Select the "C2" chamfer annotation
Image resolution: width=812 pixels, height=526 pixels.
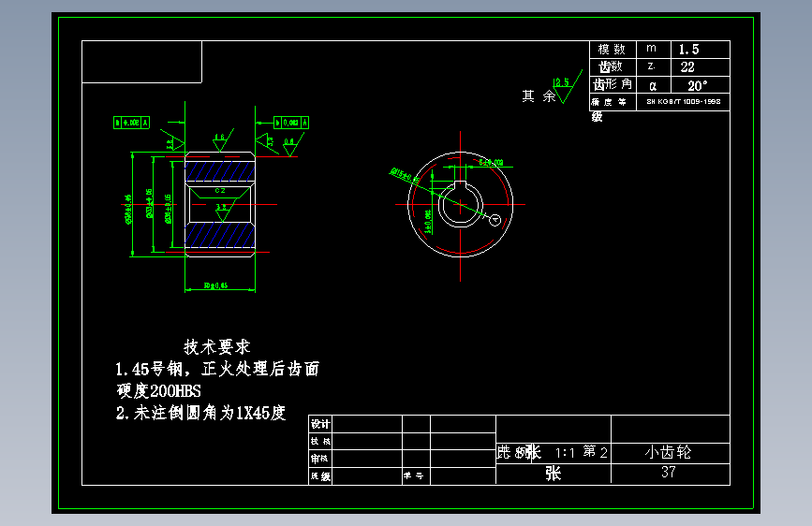pyautogui.click(x=220, y=191)
